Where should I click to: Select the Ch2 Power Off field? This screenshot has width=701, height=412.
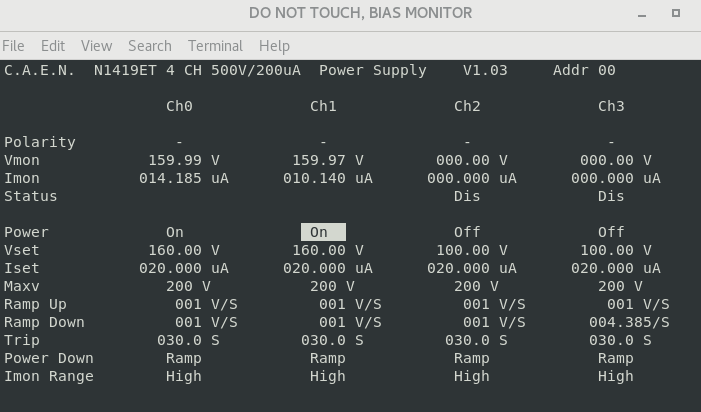tap(467, 232)
